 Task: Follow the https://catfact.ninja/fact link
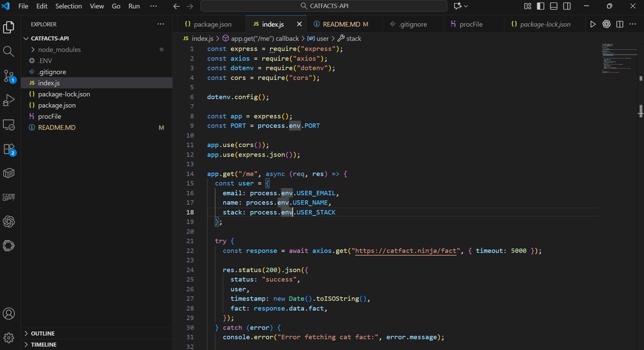coord(405,251)
